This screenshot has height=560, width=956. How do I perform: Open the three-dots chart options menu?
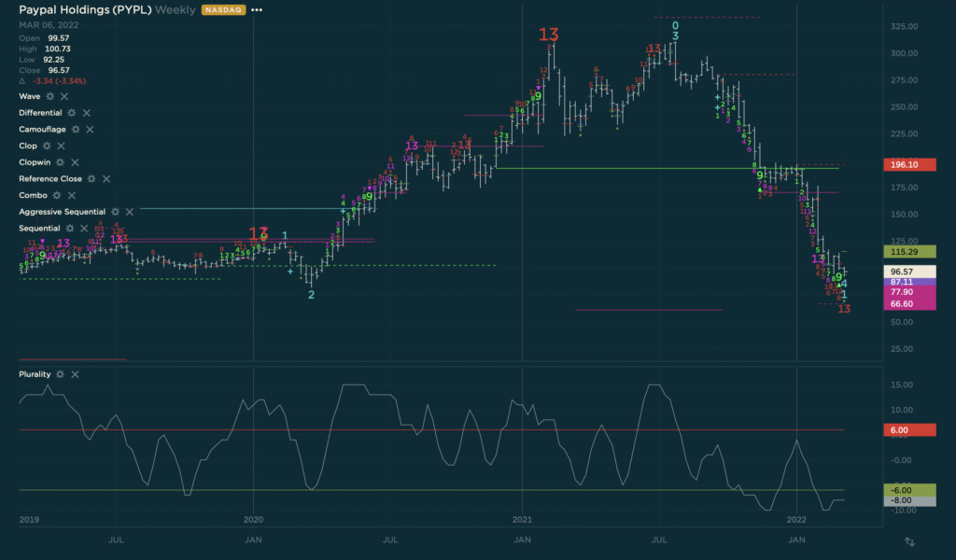point(257,9)
